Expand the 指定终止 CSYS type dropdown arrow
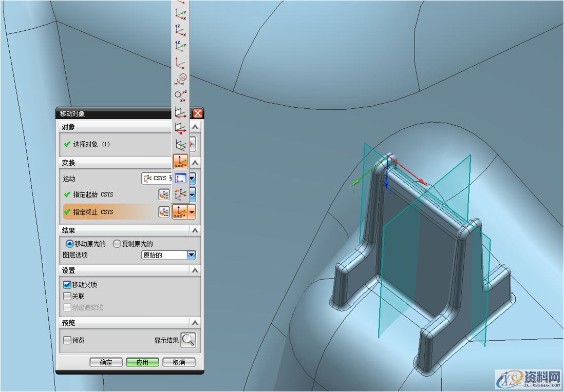This screenshot has height=392, width=564. (192, 212)
